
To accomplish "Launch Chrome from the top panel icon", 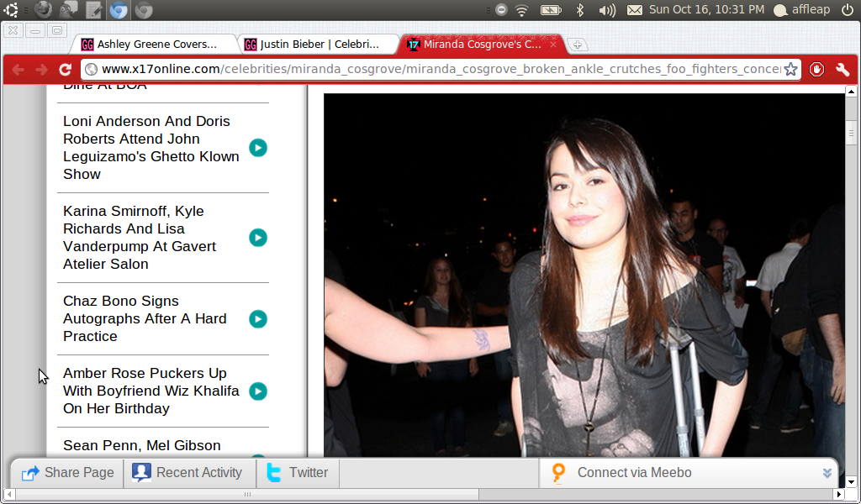I will (x=119, y=10).
